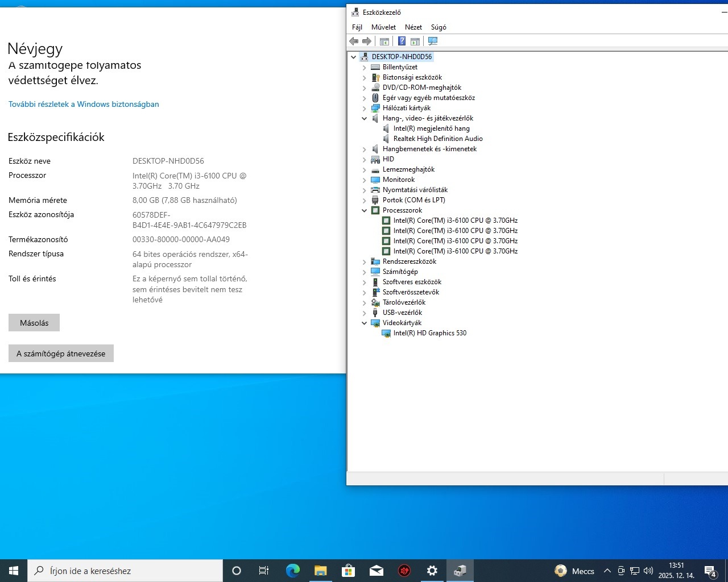
Task: Click the show/hide console tree toolbar icon
Action: 384,41
